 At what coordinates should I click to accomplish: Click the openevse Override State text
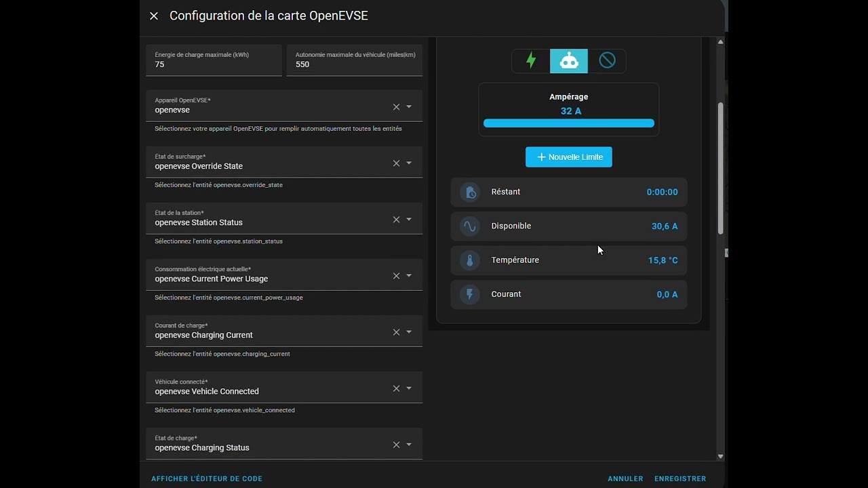[x=199, y=166]
